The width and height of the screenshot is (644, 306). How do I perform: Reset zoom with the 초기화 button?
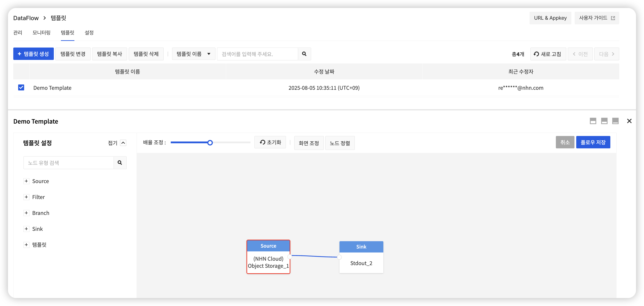(x=270, y=142)
